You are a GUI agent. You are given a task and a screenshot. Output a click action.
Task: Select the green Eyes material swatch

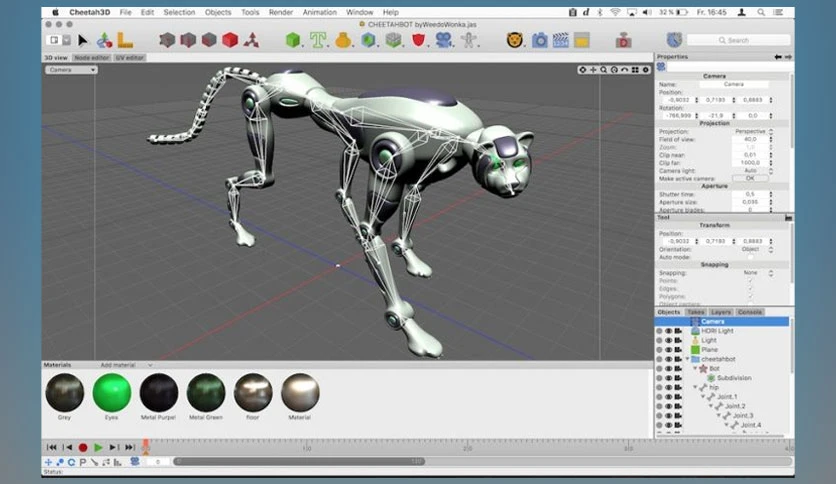(111, 392)
